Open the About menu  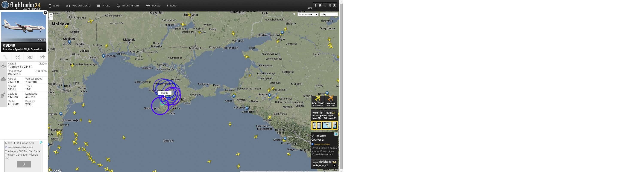(x=172, y=6)
